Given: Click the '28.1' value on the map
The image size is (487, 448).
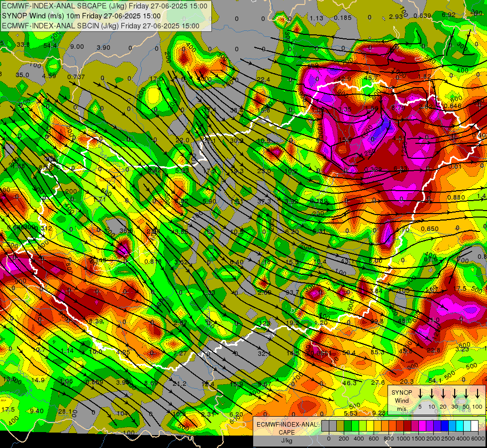Looking at the screenshot, I should (x=65, y=412).
